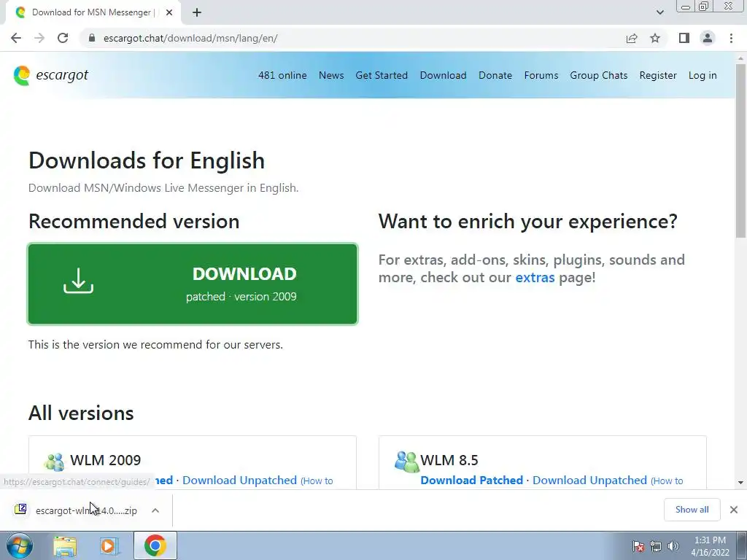The height and width of the screenshot is (560, 747).
Task: Click the zip file icon in downloads bar
Action: [20, 510]
